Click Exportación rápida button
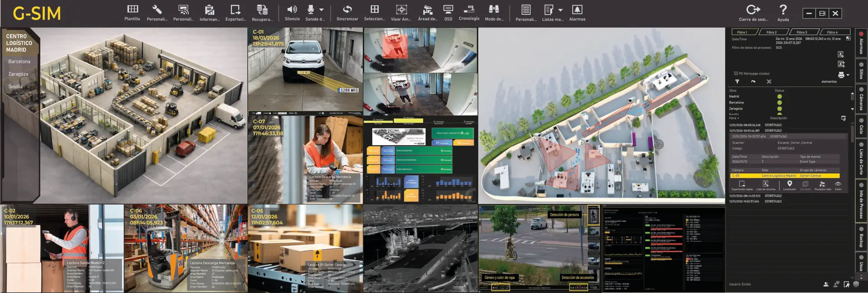Viewport: 868px width, 293px height. point(742,186)
